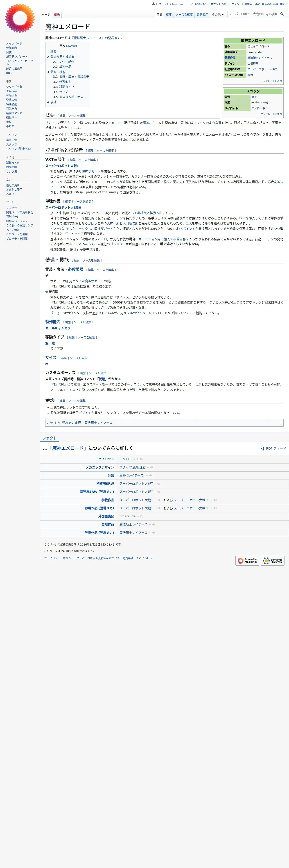The image size is (289, 868).
Task: Click the 閲覧 tab
Action: (x=160, y=14)
